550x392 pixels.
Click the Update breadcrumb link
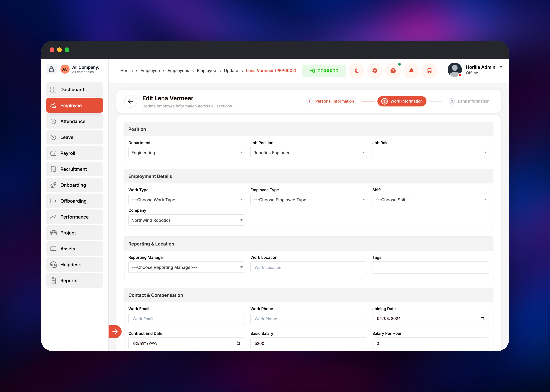click(x=231, y=71)
